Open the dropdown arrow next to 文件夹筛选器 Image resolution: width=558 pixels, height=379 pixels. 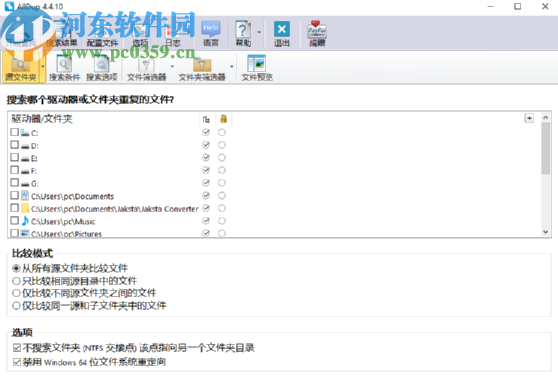232,66
